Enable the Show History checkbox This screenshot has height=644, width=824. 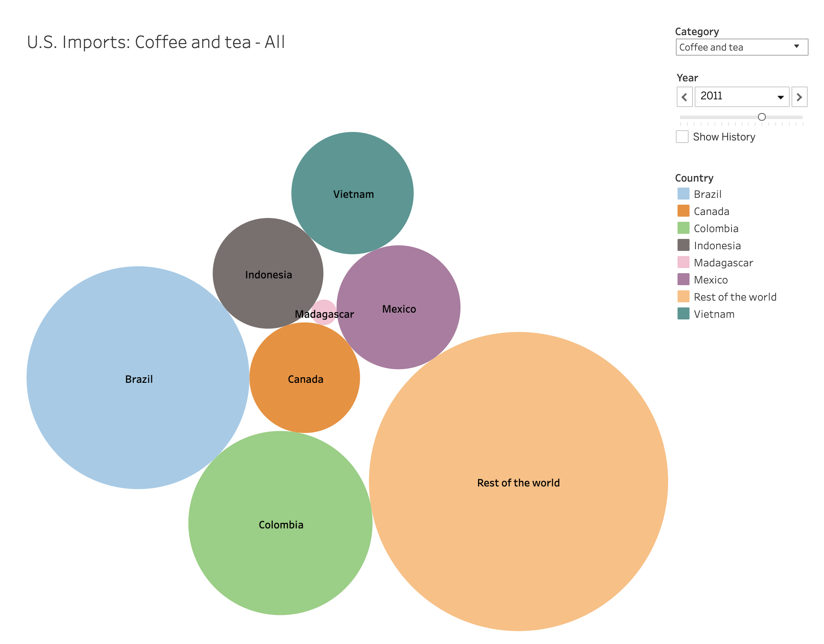pos(682,137)
